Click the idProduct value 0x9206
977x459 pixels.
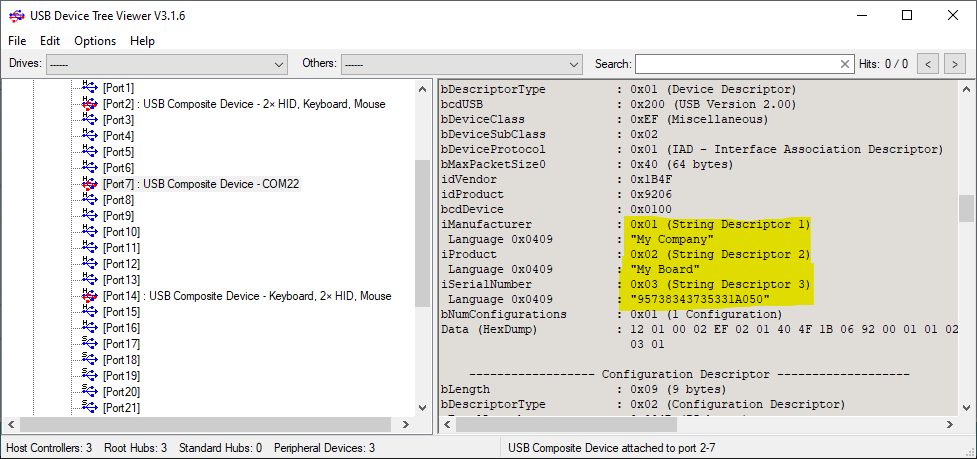pos(651,194)
